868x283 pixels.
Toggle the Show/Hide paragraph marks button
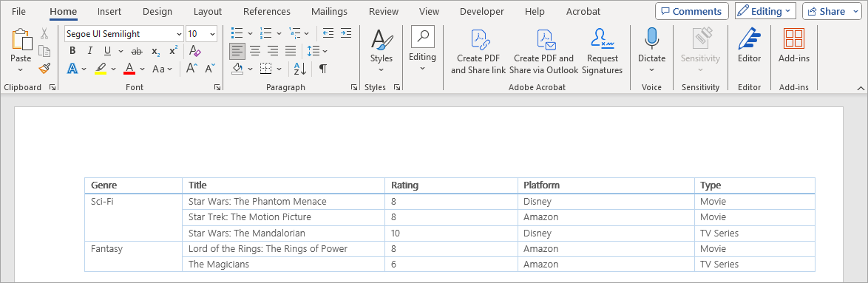click(x=323, y=69)
